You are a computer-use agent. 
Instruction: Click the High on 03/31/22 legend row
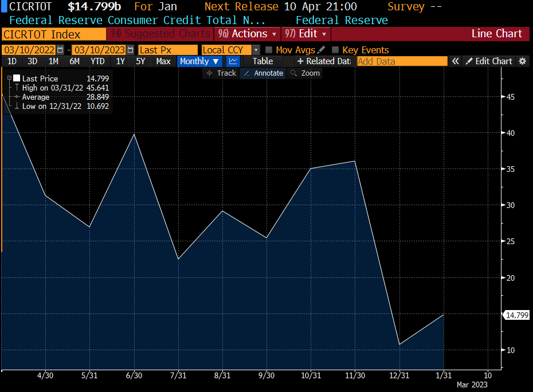coord(65,88)
